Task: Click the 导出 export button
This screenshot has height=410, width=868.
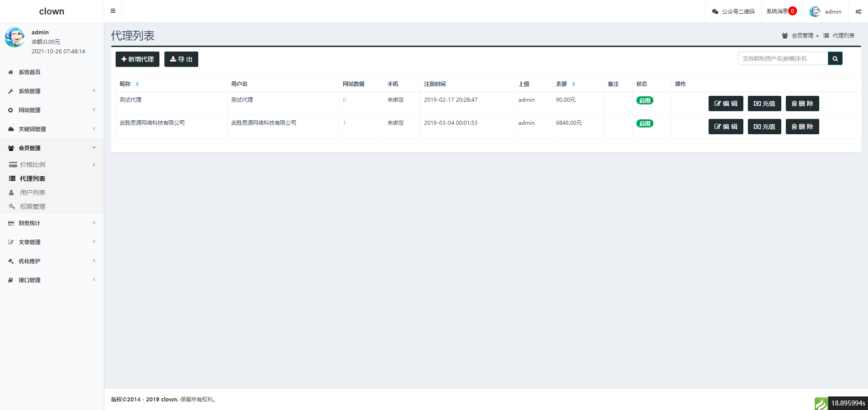Action: pos(181,59)
